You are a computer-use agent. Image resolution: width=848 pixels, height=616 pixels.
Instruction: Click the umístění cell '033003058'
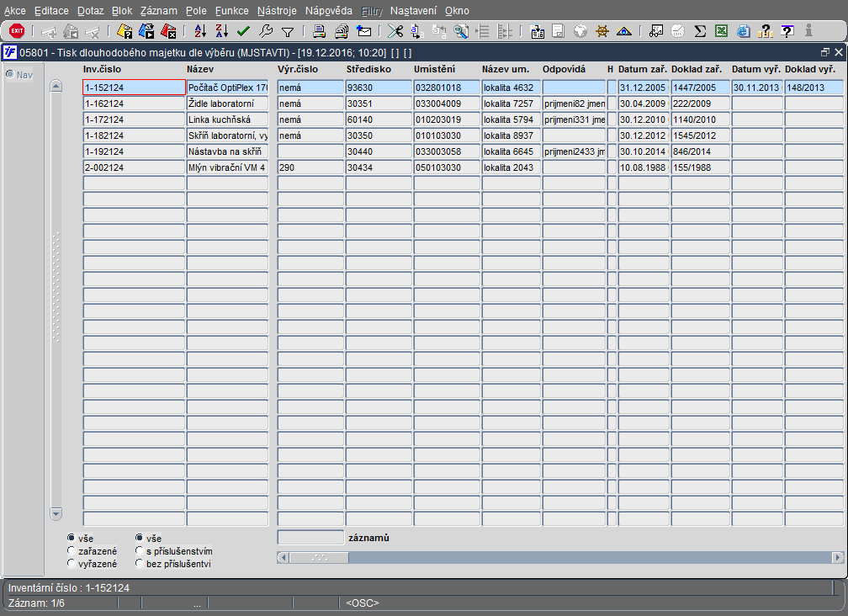tap(447, 151)
